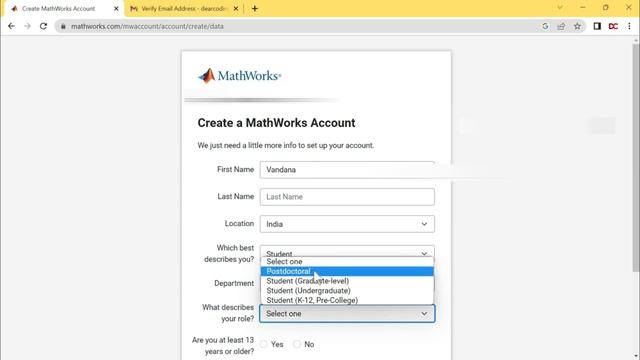The width and height of the screenshot is (640, 360).
Task: View site info via lock icon
Action: (63, 26)
